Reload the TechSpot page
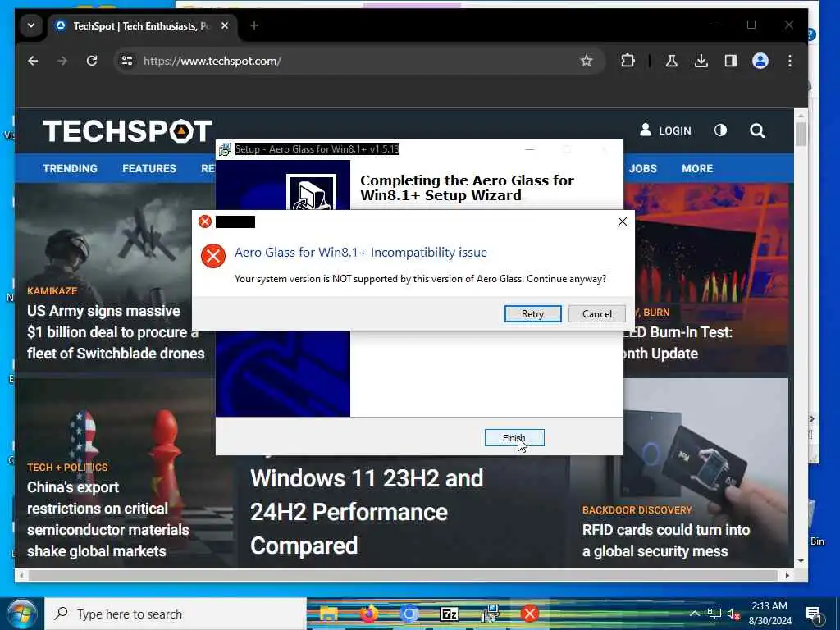This screenshot has width=840, height=630. 92,61
